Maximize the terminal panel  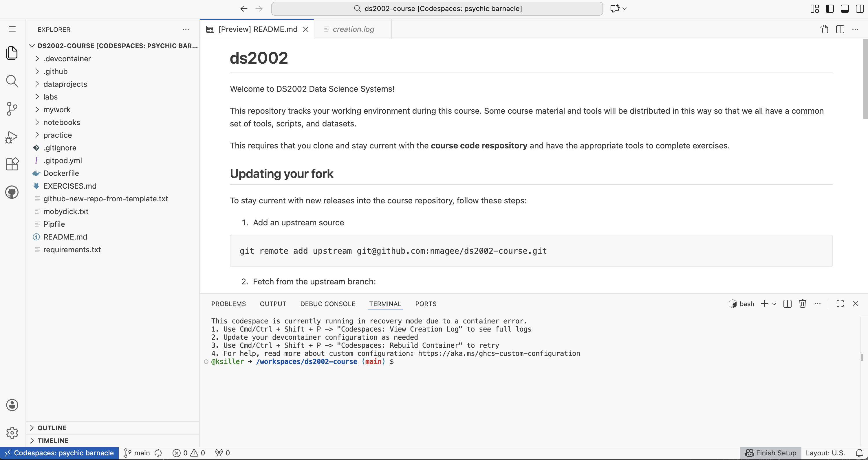[x=840, y=303]
